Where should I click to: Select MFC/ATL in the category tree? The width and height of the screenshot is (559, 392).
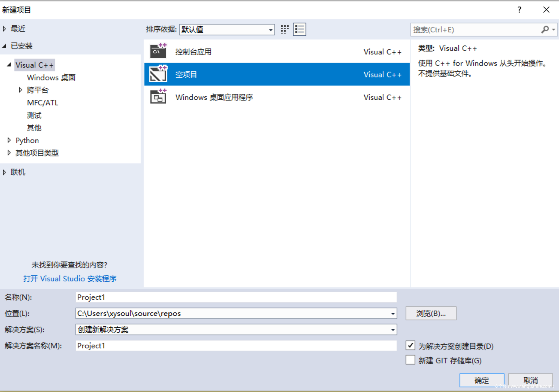(x=43, y=103)
